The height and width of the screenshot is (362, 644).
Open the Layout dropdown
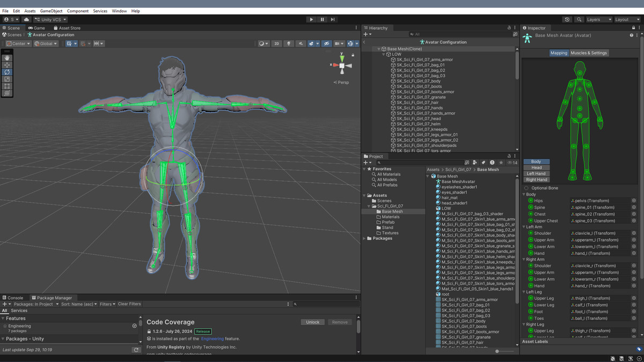(627, 19)
